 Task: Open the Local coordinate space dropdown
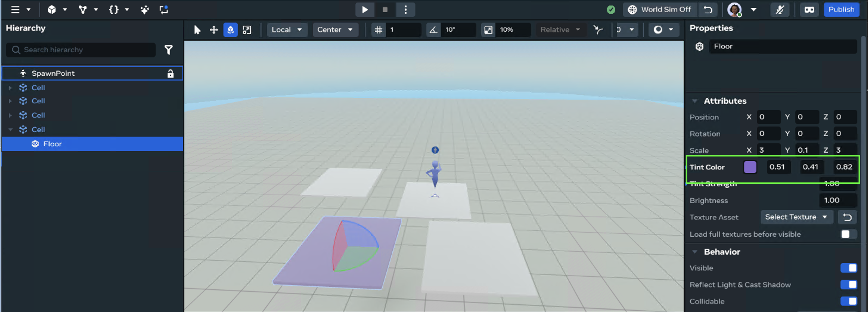tap(286, 30)
